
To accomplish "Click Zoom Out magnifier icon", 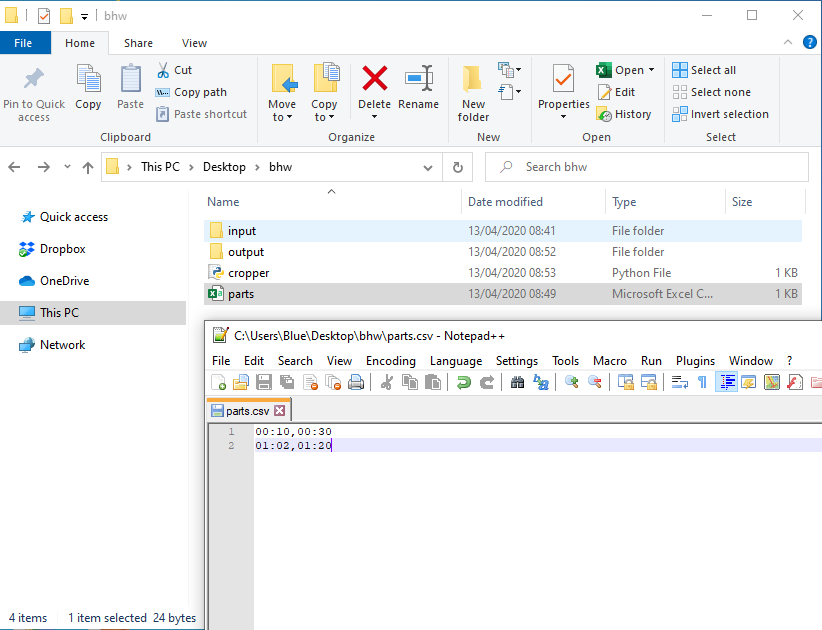I will click(x=594, y=382).
